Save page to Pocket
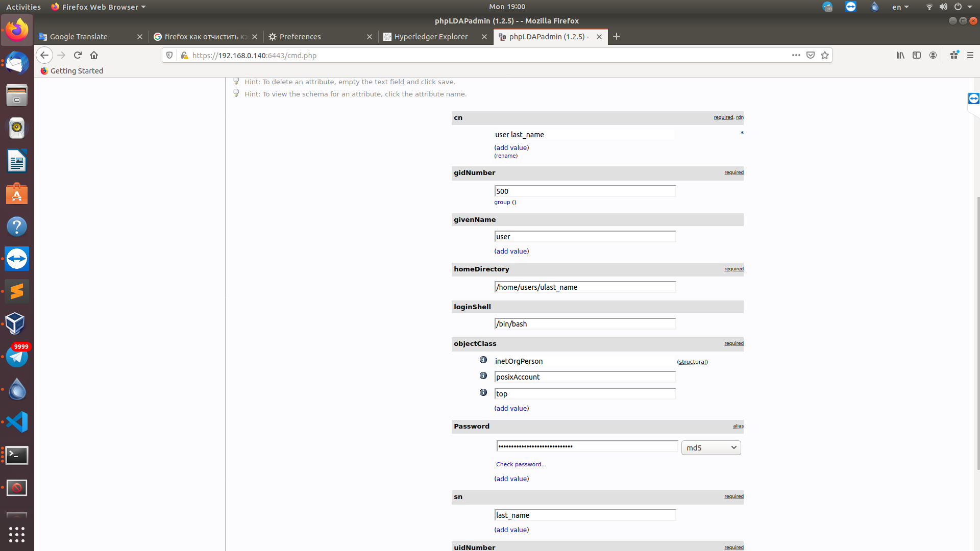Viewport: 980px width, 551px height. pos(811,55)
